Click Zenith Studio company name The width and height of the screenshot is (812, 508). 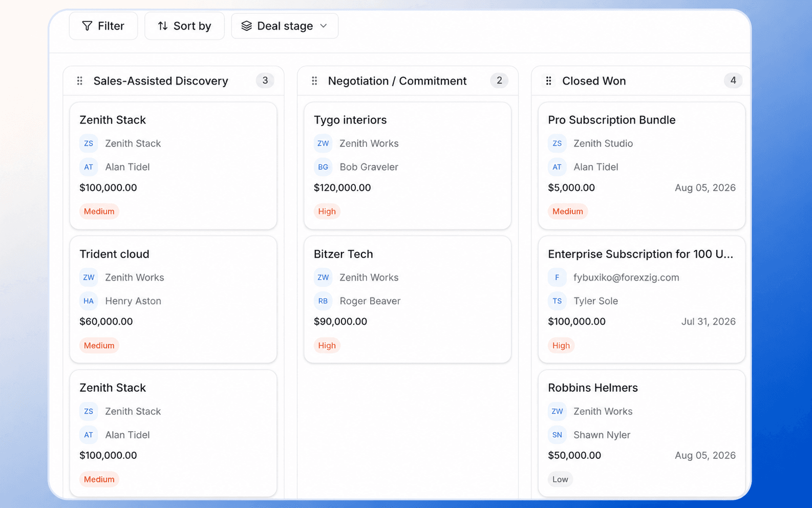tap(603, 143)
